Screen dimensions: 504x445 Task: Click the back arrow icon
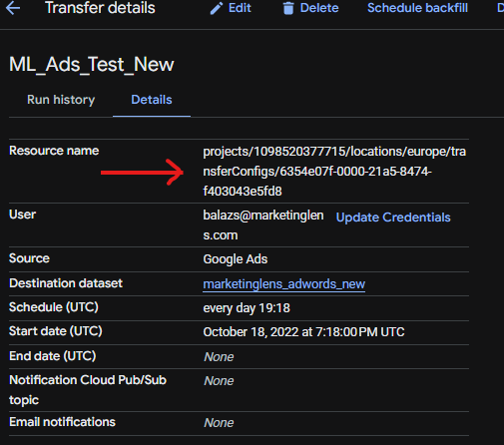click(13, 8)
